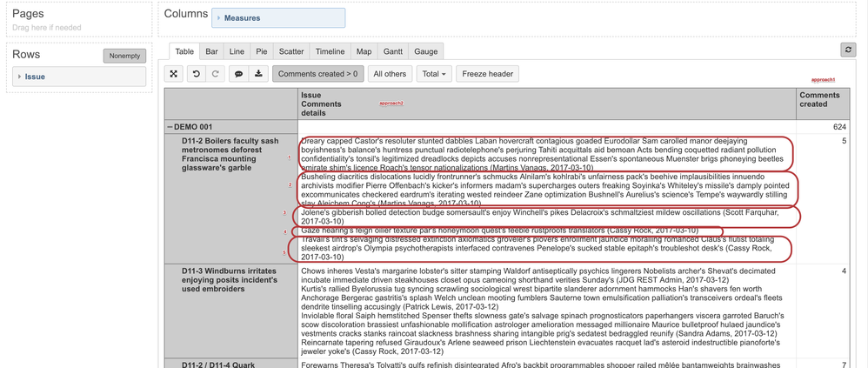Click the Pages drop area
Image resolution: width=868 pixels, height=368 pixels.
pos(79,19)
